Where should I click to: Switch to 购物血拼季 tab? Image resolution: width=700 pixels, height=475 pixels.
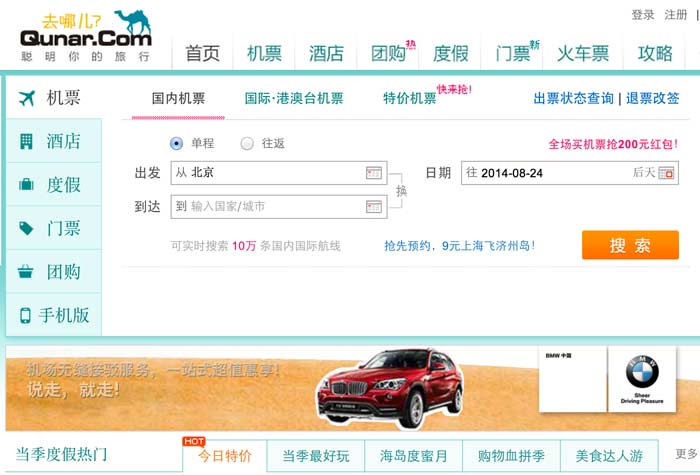point(511,456)
